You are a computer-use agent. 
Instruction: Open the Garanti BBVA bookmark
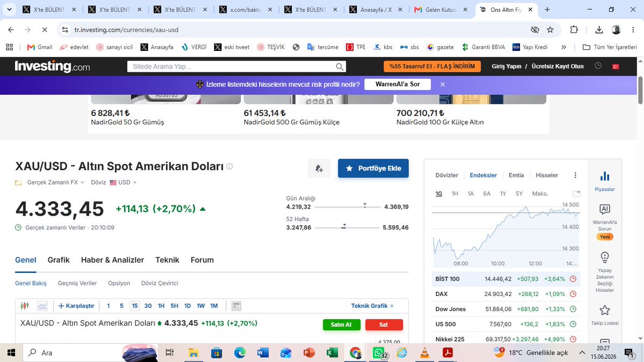point(484,47)
